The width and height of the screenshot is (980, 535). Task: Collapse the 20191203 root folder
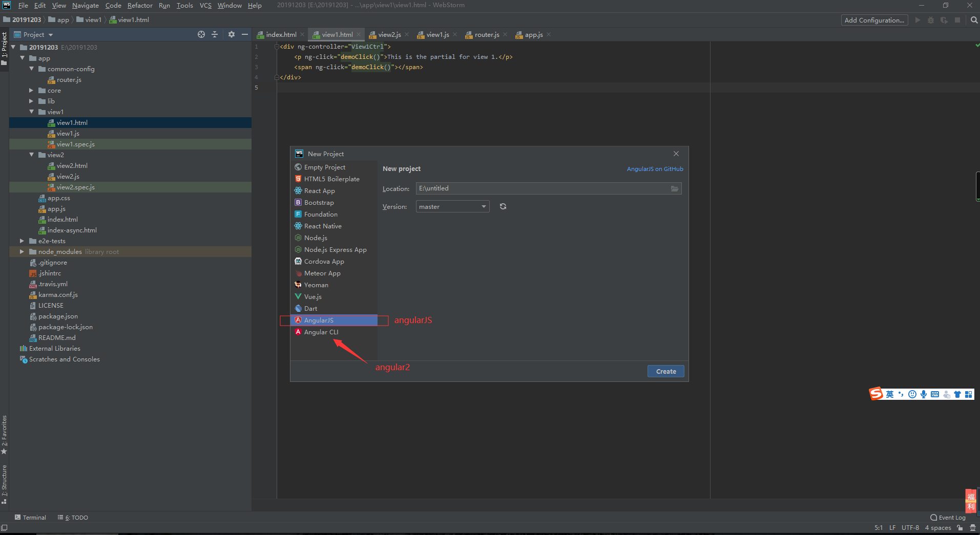(x=13, y=47)
